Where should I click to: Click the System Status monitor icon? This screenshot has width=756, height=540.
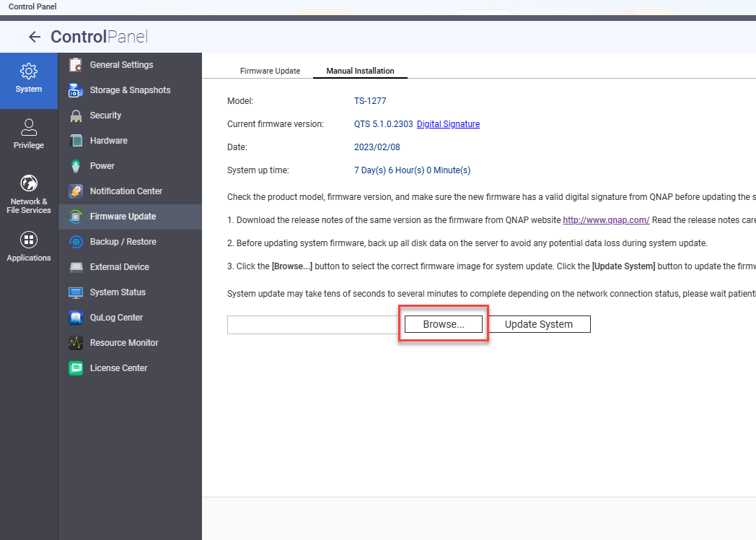[76, 292]
